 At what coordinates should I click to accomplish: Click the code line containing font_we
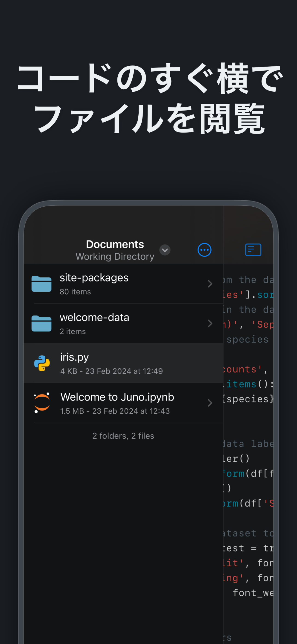(253, 593)
